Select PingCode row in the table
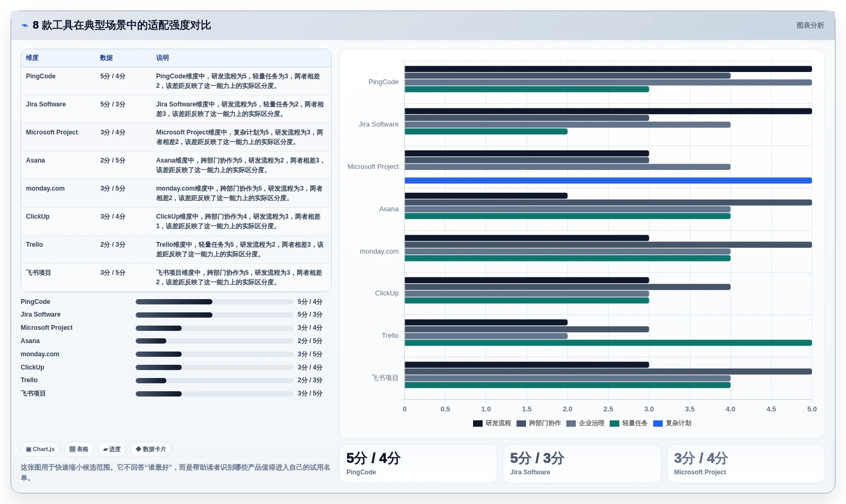Image resolution: width=846 pixels, height=504 pixels. pyautogui.click(x=176, y=81)
